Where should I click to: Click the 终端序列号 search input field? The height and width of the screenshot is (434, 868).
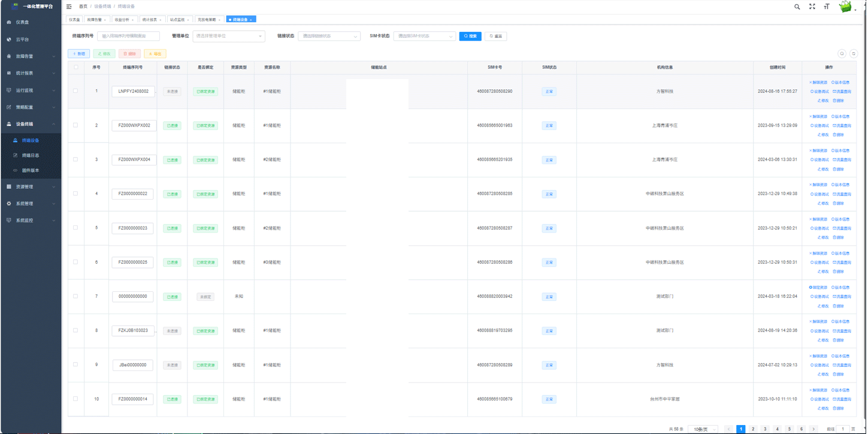pyautogui.click(x=128, y=36)
